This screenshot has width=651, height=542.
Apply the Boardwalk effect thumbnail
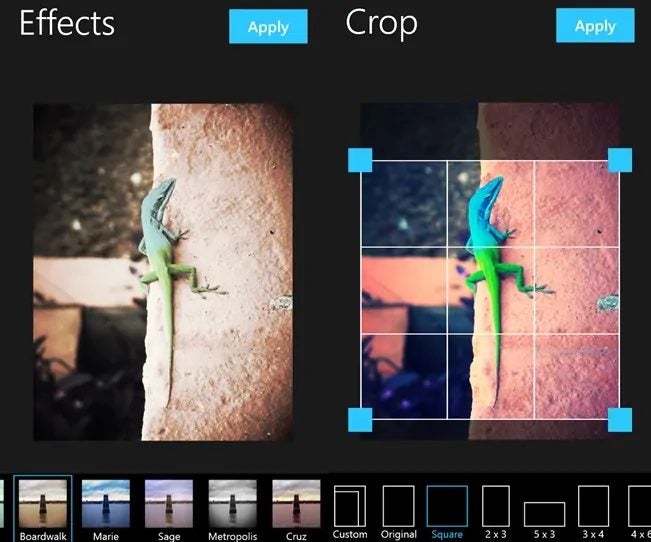[x=43, y=504]
